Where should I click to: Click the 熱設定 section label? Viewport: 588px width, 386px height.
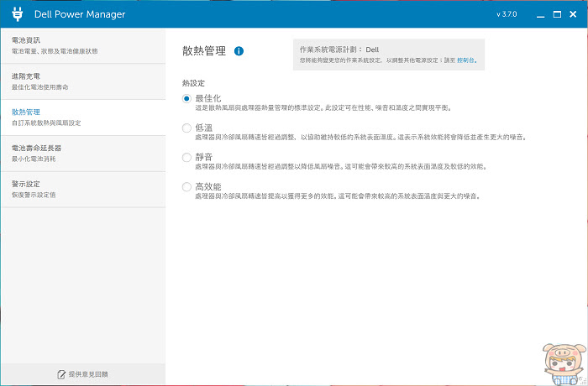point(193,83)
